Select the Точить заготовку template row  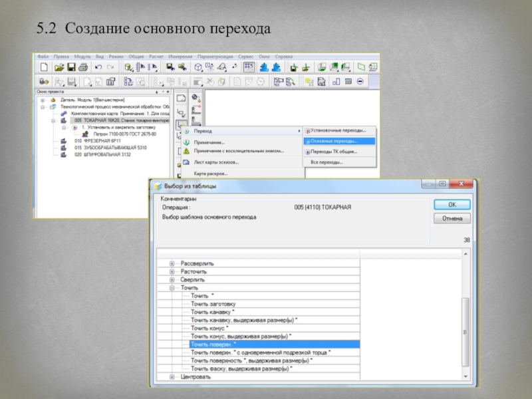(x=213, y=304)
